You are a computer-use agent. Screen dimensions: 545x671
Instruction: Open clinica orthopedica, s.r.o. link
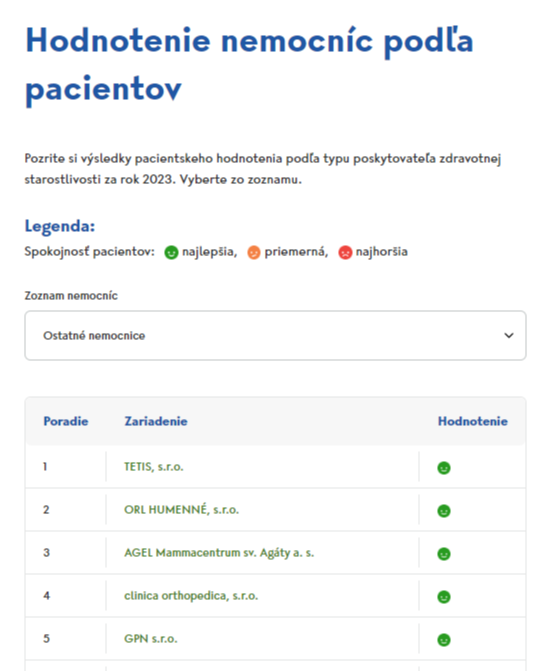[x=191, y=596]
